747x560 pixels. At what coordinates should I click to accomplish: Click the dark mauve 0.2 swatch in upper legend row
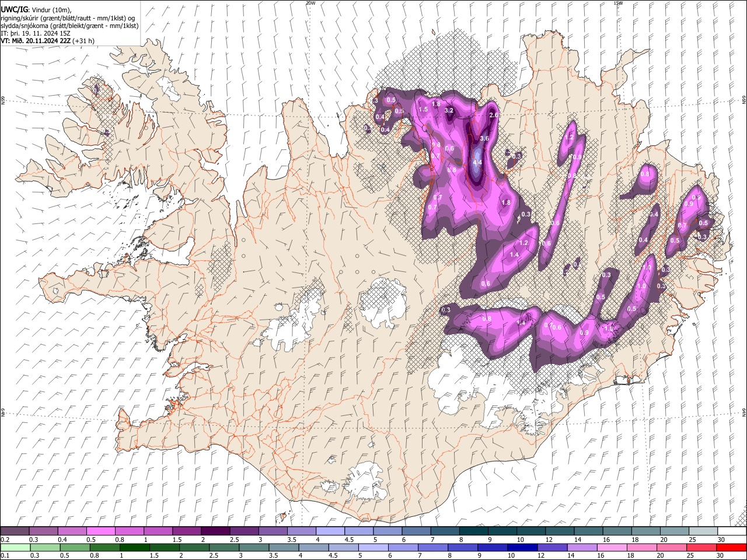point(15,531)
